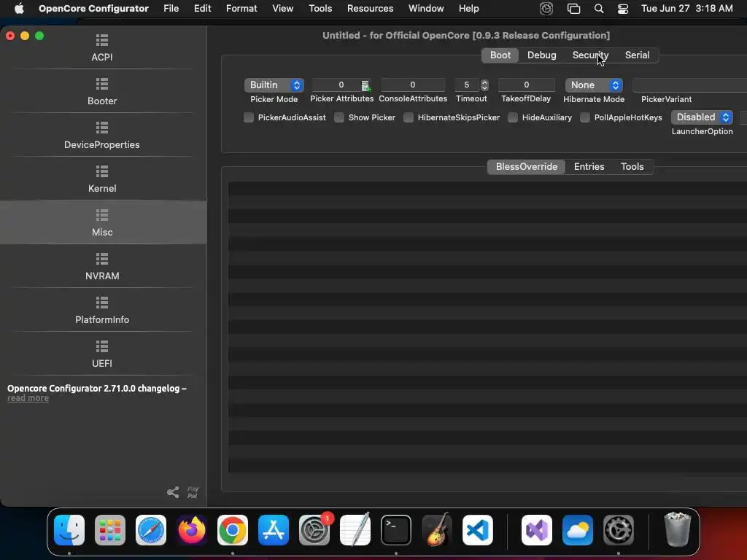This screenshot has height=560, width=747.
Task: Click the changelog read more link
Action: point(28,398)
